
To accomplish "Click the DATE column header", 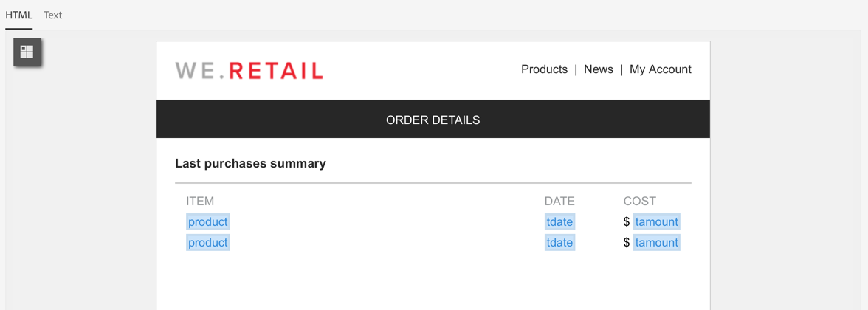I will coord(559,201).
